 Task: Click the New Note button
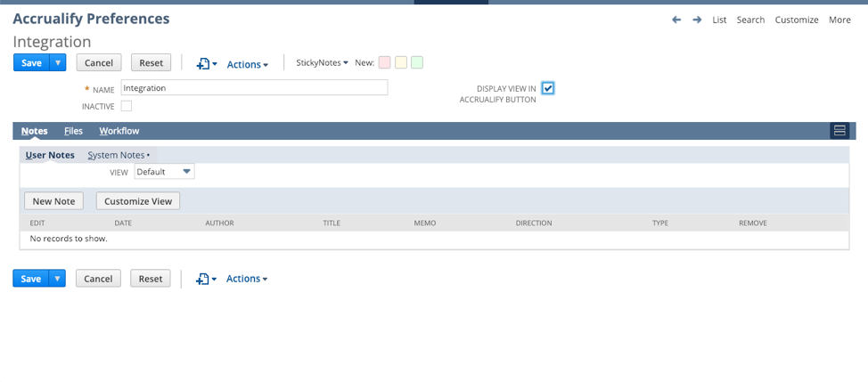(53, 201)
